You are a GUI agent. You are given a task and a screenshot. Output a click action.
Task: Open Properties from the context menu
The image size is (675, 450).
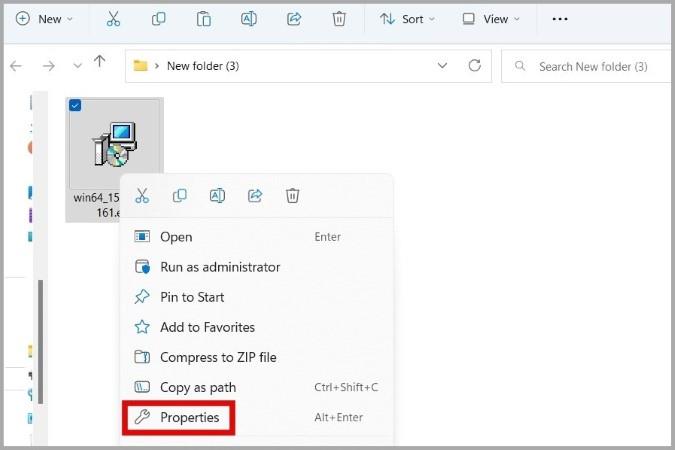[x=257, y=417]
